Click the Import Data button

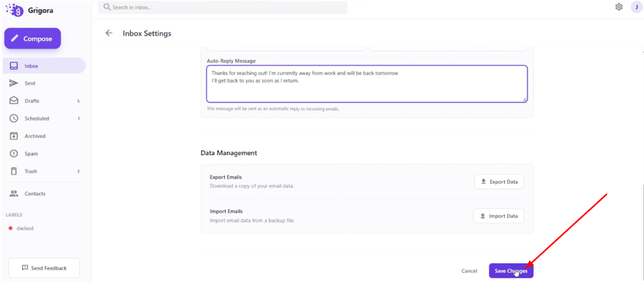[x=498, y=216]
